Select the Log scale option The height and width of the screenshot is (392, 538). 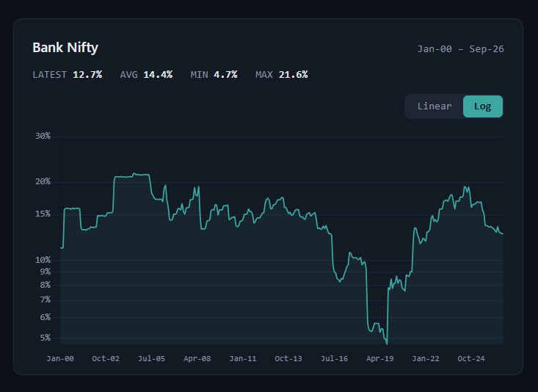[x=483, y=106]
